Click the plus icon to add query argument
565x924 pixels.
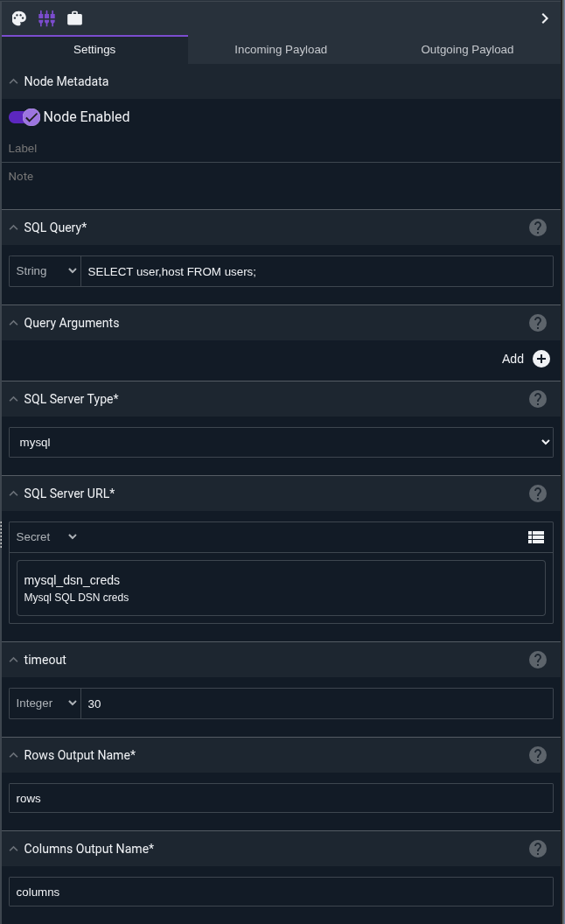[x=541, y=359]
